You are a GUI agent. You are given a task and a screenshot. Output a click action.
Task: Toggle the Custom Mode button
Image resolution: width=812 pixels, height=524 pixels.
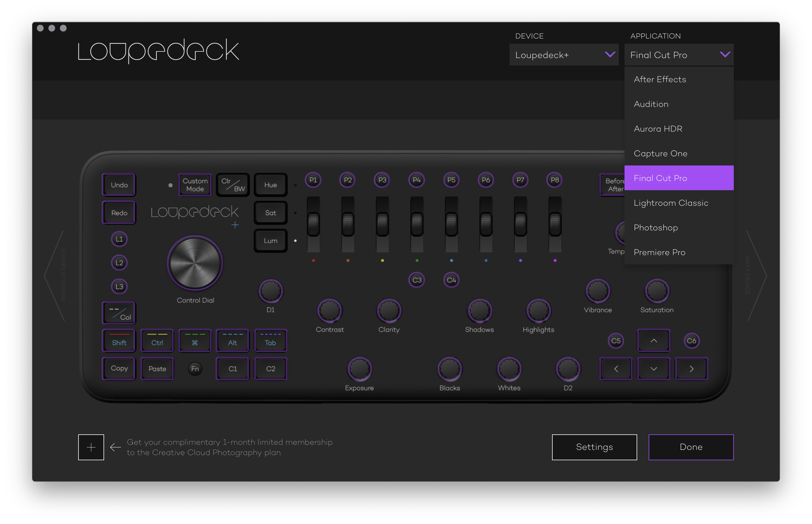coord(195,185)
